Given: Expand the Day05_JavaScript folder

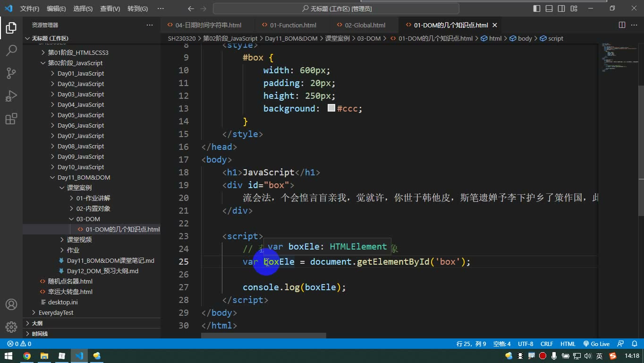Looking at the screenshot, I should pos(80,115).
